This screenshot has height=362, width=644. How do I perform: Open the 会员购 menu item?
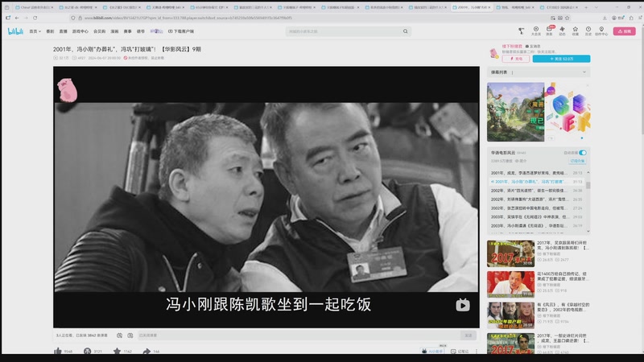click(x=99, y=31)
